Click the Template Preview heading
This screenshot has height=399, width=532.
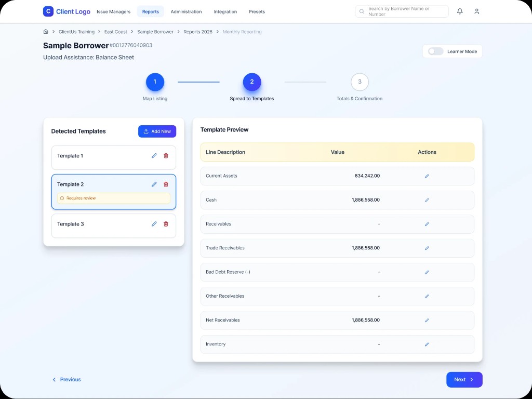click(224, 129)
